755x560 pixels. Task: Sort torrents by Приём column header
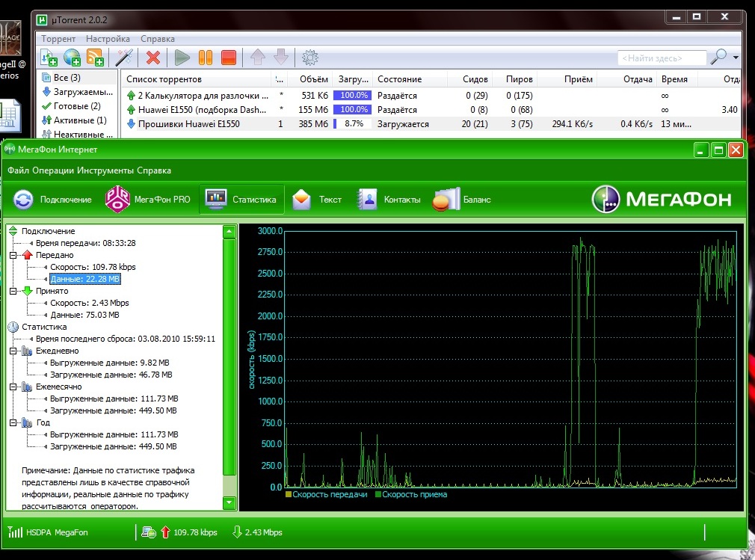579,79
